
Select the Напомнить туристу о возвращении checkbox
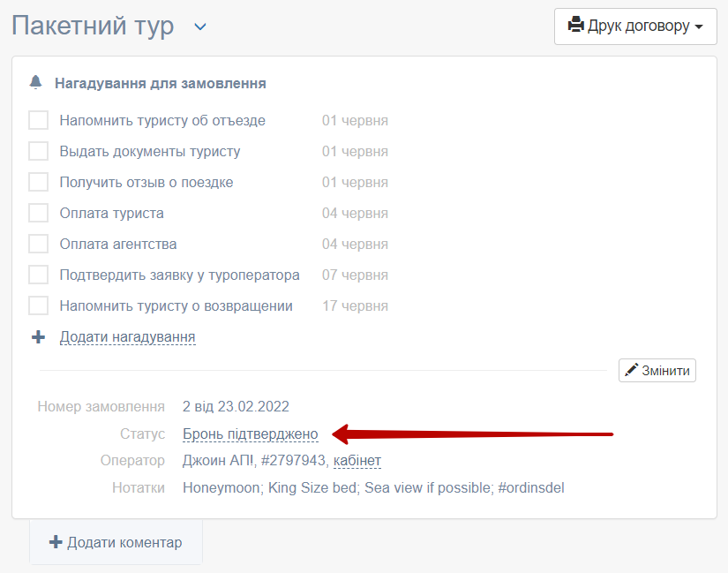38,305
